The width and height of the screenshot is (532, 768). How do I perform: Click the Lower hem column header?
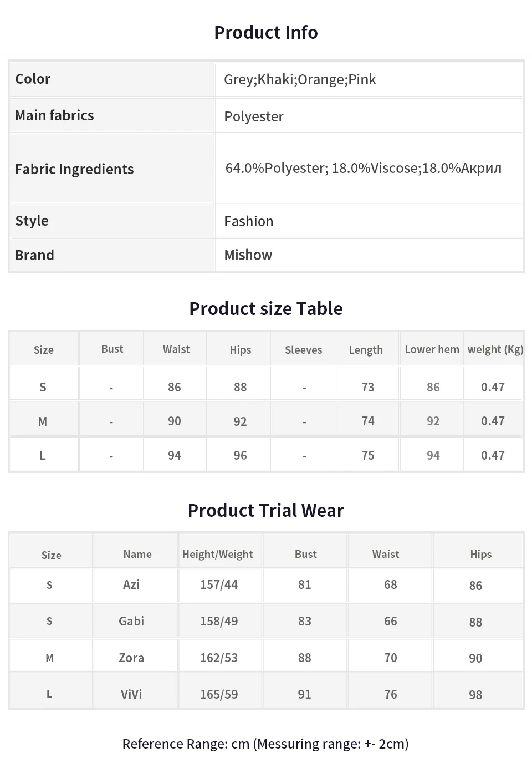click(432, 349)
